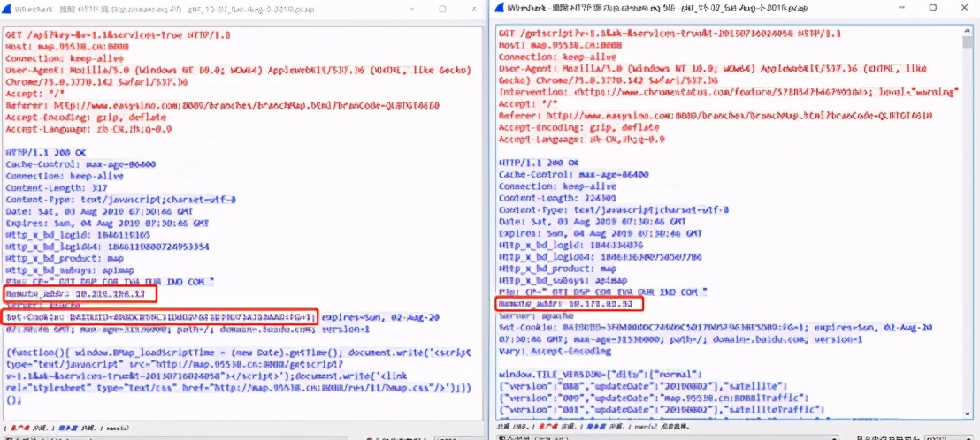Click the right window's vertical scrollbar thumb
This screenshot has width=980, height=440.
[x=968, y=42]
